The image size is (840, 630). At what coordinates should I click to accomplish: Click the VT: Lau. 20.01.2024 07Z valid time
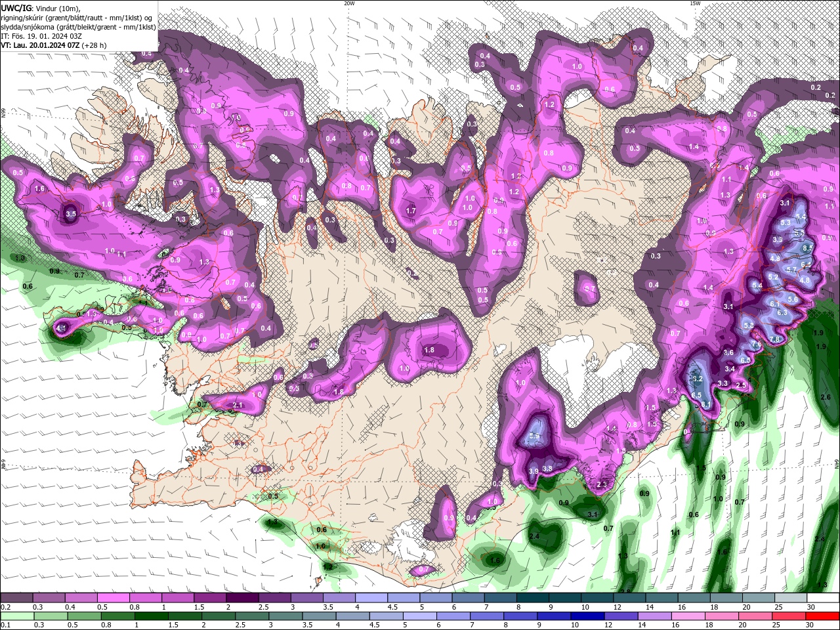(41, 46)
